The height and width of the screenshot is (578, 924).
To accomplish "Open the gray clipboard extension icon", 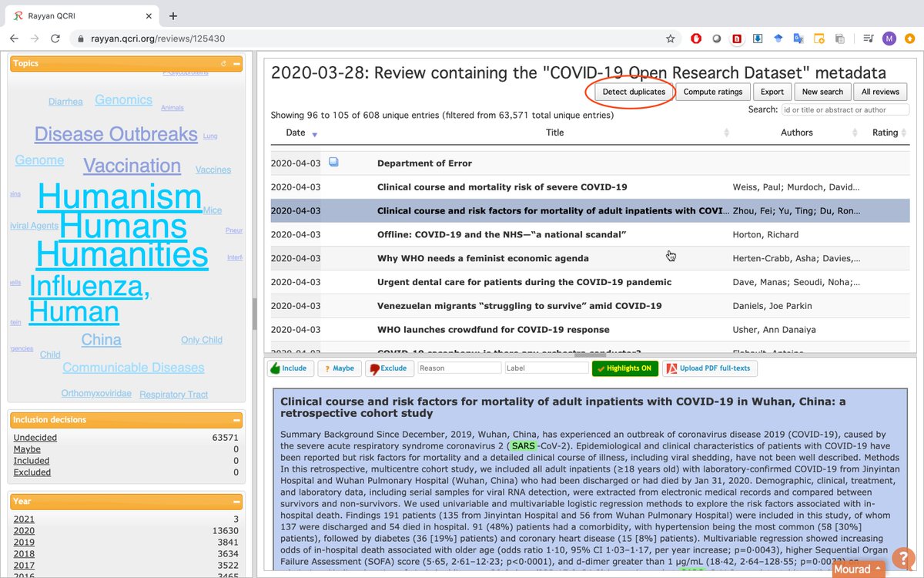I will click(x=839, y=38).
